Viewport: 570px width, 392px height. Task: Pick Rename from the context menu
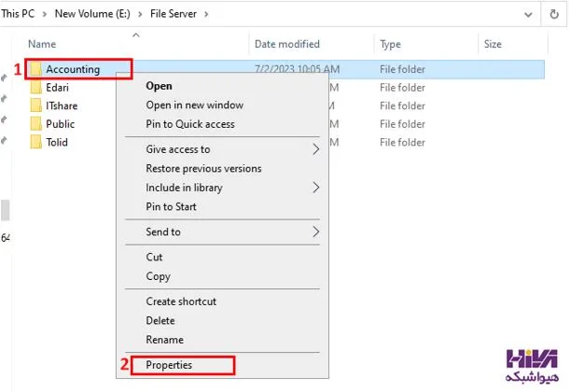165,340
